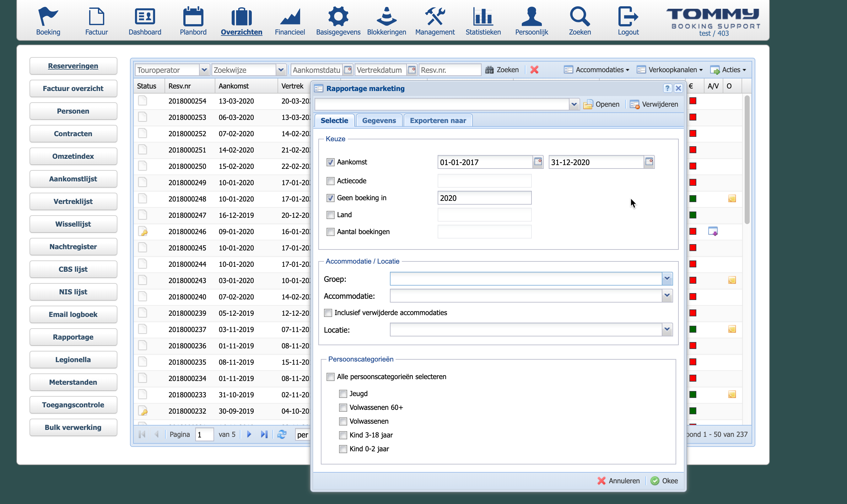Image resolution: width=847 pixels, height=504 pixels.
Task: Check the Jeugd category
Action: (343, 394)
